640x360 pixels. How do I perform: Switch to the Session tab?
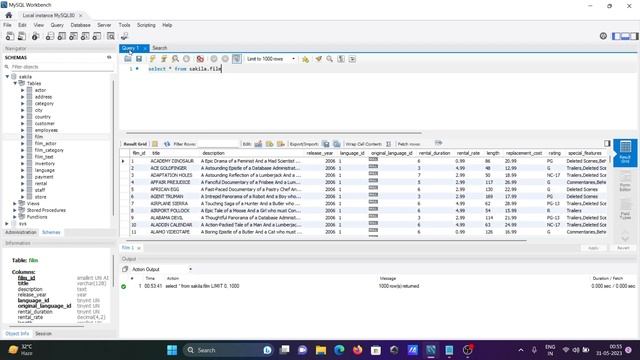pos(43,333)
